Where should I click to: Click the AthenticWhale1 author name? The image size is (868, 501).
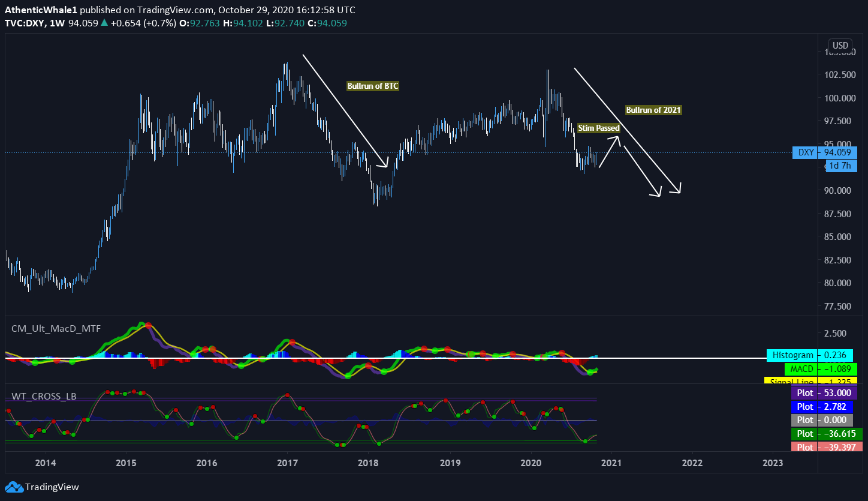pos(41,10)
